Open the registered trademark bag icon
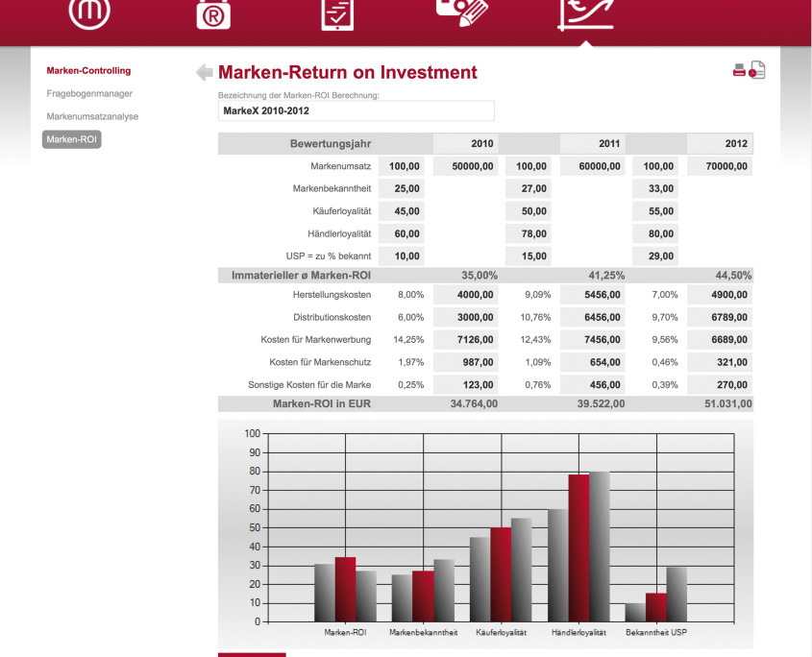812x657 pixels. coord(213,14)
